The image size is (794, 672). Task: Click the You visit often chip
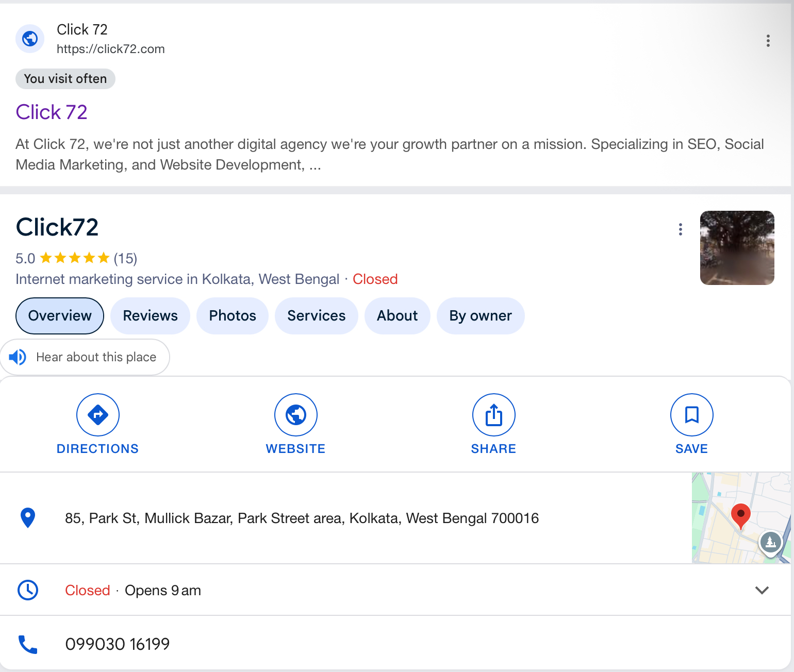click(x=65, y=79)
